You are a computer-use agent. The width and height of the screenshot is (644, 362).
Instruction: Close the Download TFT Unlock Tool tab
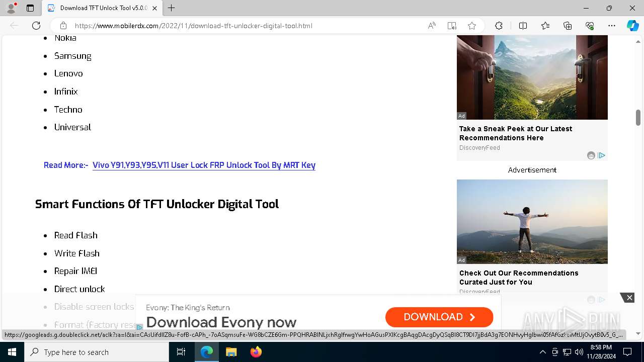point(154,8)
